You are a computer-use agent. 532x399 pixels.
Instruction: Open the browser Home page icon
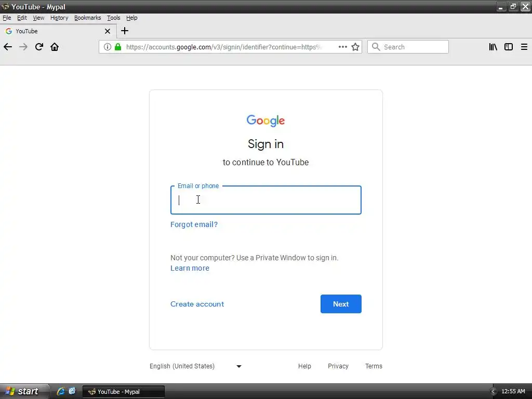pos(55,47)
